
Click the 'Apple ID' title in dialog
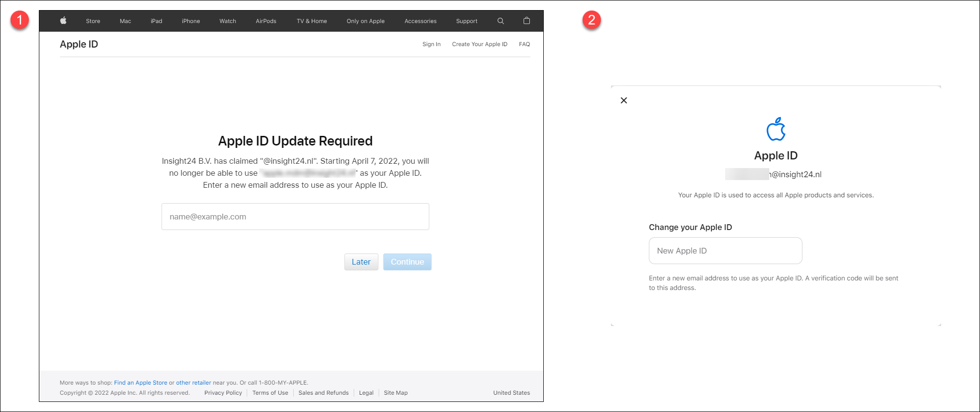(776, 156)
